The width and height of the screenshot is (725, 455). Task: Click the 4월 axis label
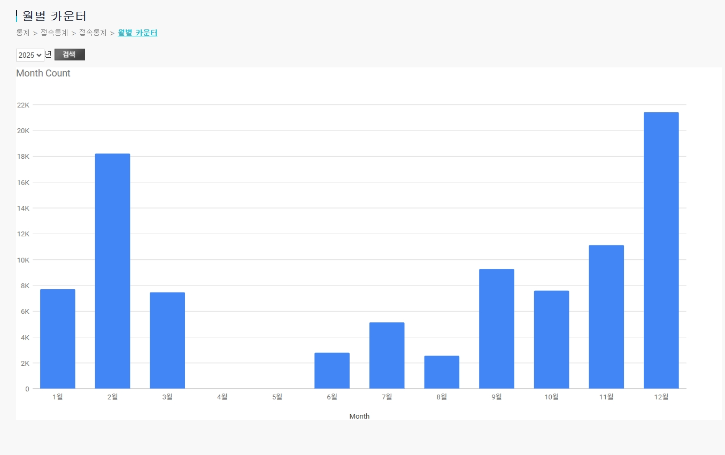[222, 397]
